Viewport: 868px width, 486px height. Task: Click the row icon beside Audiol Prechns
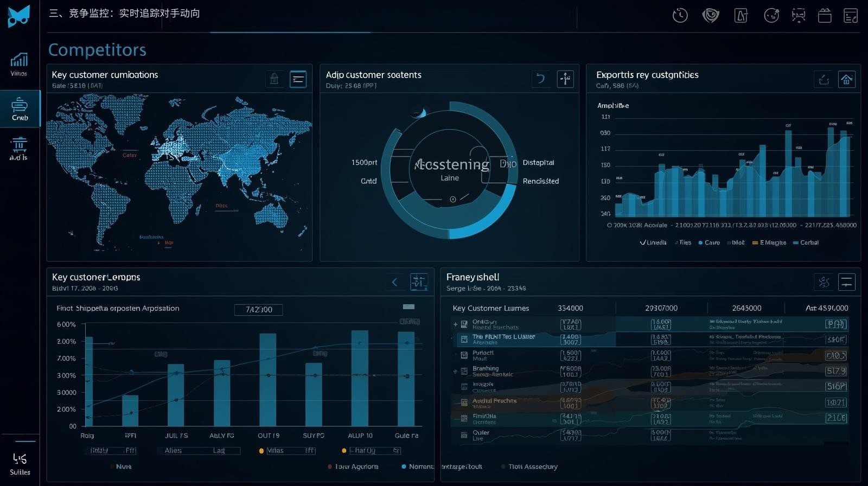point(464,402)
